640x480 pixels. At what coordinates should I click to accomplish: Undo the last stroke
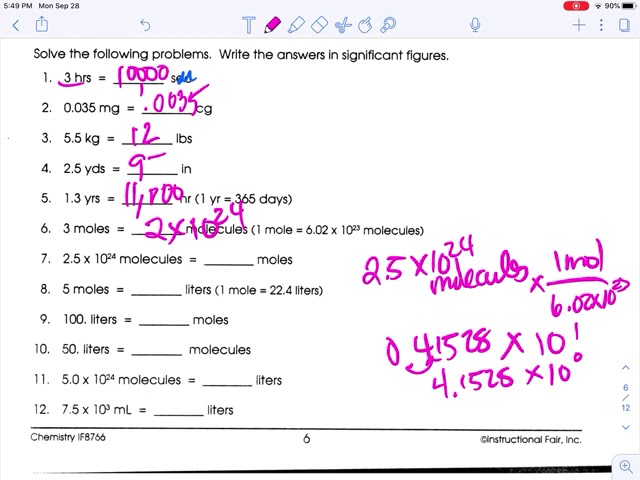point(145,25)
